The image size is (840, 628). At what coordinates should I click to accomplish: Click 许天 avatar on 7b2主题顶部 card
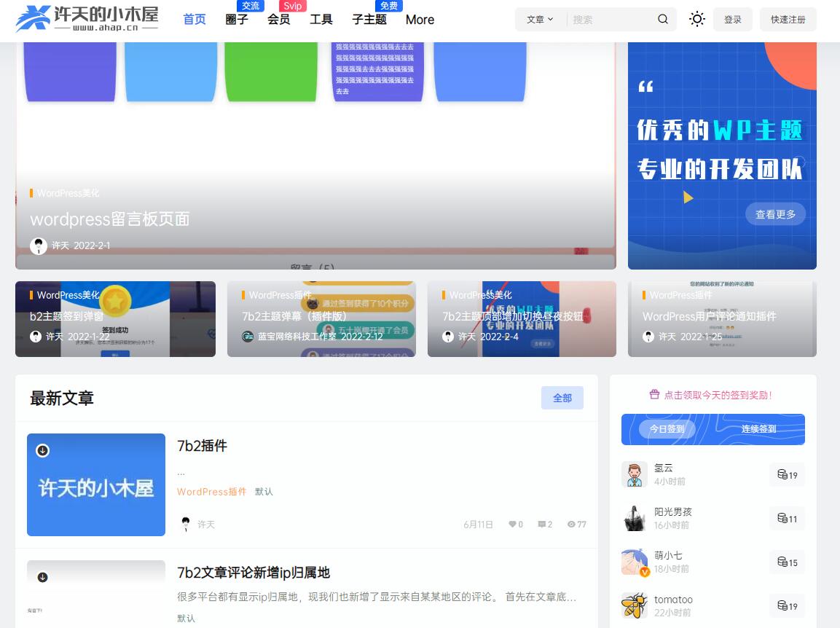coord(448,337)
